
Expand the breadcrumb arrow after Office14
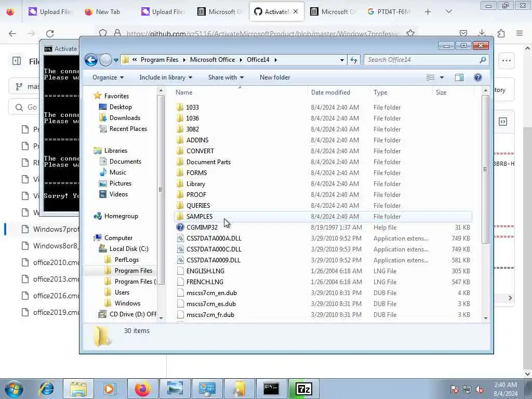[276, 60]
